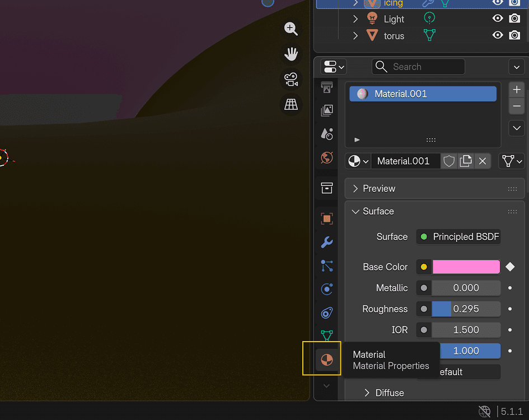
Task: Toggle camera view in the viewport
Action: (x=291, y=79)
